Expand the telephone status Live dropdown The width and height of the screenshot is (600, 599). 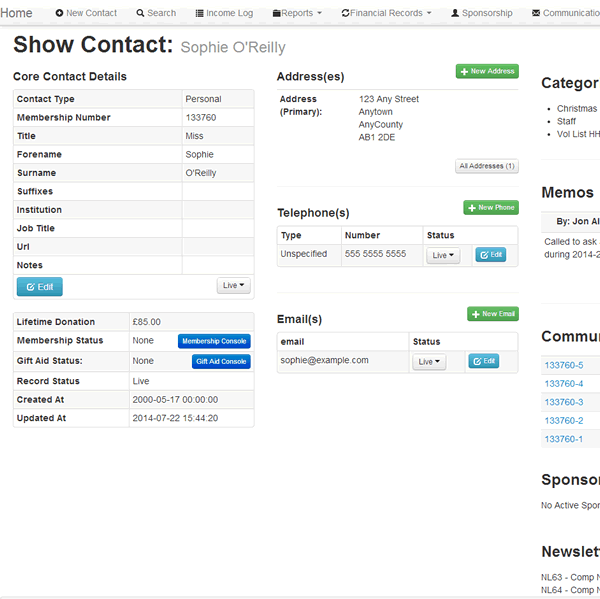click(x=443, y=255)
